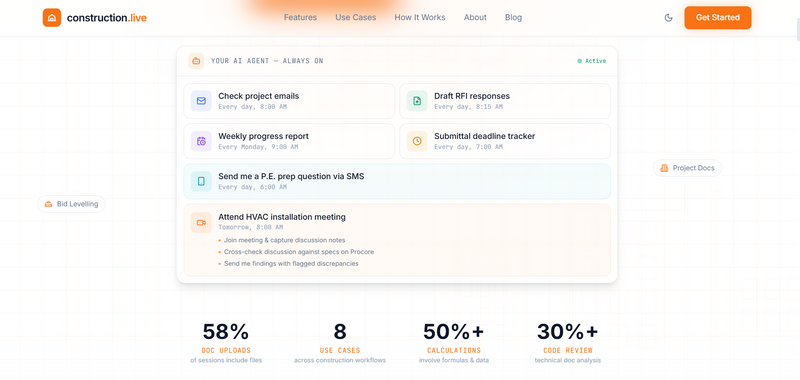Click Cross-check discussion against specs on Procore

pos(298,252)
